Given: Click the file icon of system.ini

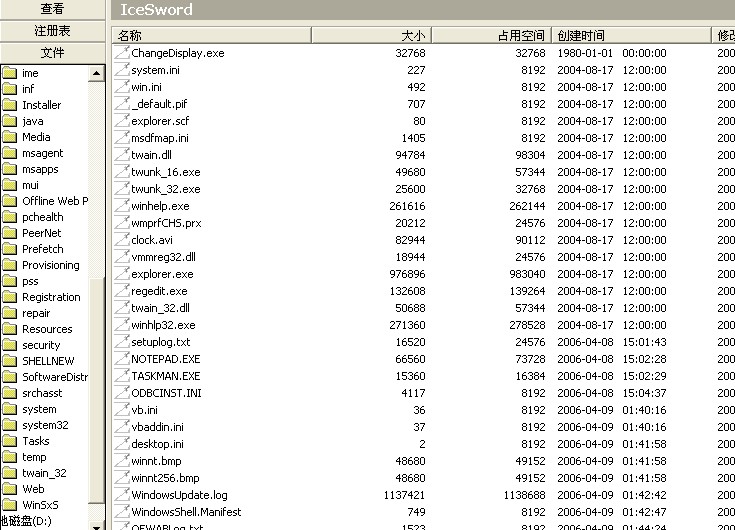Looking at the screenshot, I should pos(122,69).
